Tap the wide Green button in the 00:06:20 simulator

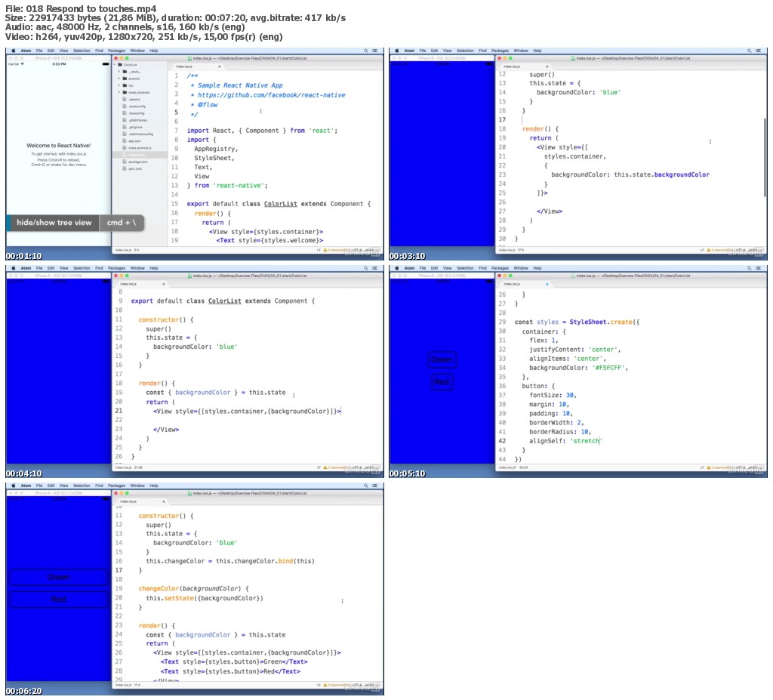point(59,577)
